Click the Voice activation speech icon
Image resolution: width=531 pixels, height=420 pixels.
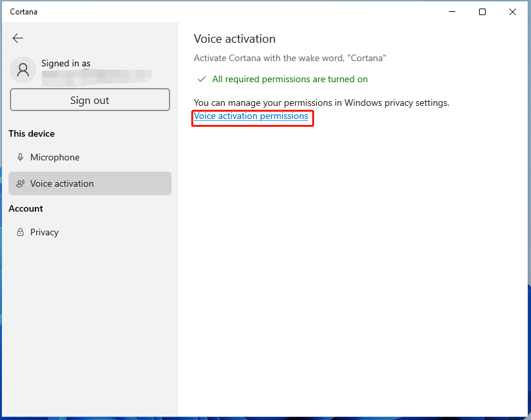coord(22,183)
